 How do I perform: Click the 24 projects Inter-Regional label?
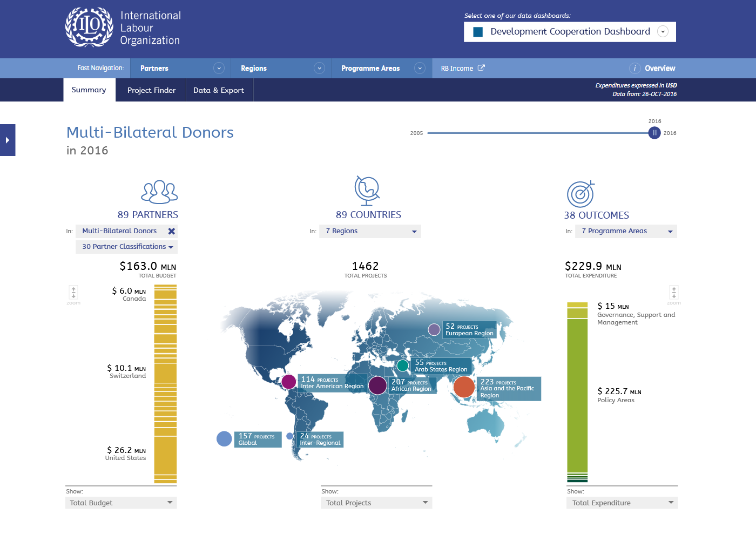(x=321, y=439)
